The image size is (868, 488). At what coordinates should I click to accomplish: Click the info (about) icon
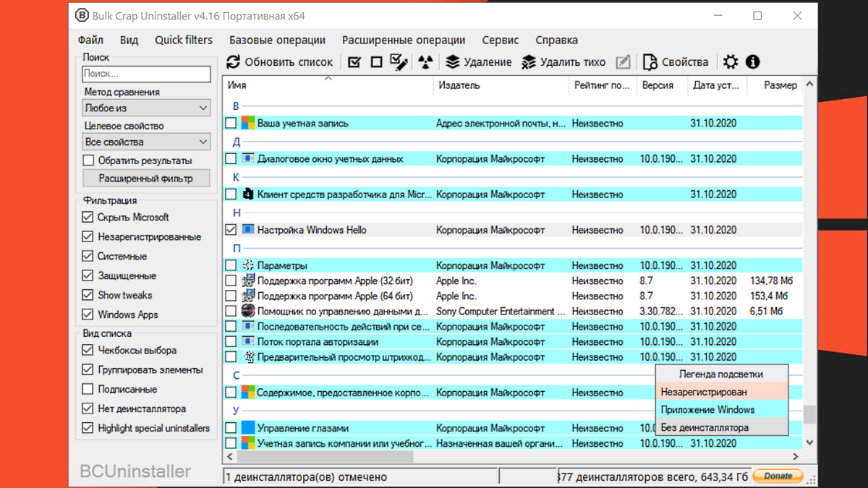(x=753, y=62)
